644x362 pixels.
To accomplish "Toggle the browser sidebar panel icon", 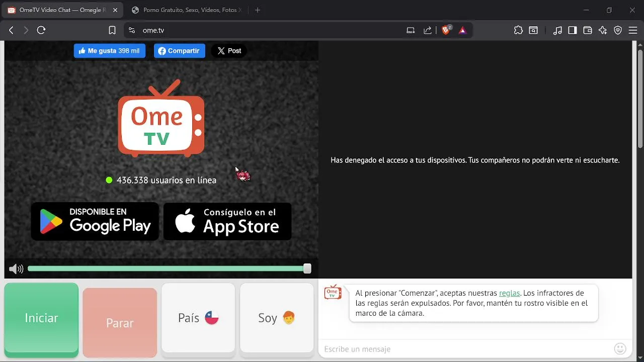I will [x=573, y=30].
